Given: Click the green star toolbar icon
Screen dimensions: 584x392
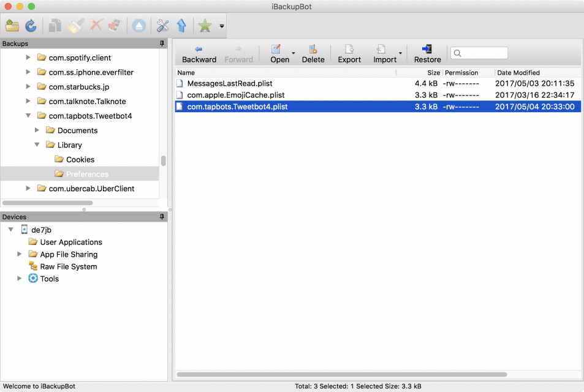Looking at the screenshot, I should coord(205,26).
